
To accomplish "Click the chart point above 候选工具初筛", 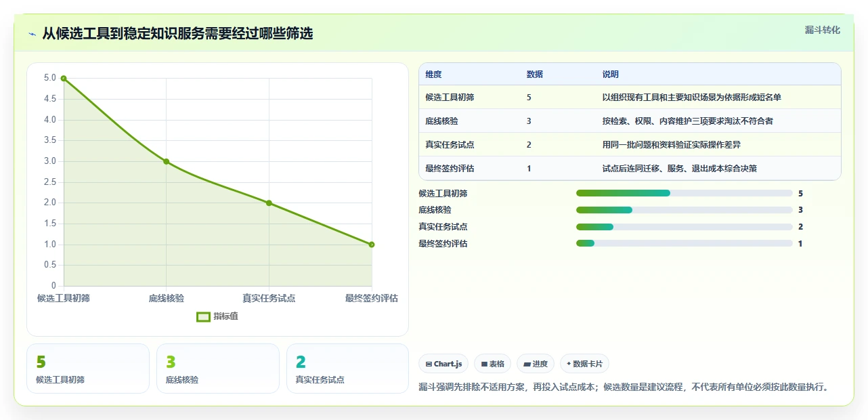I will pyautogui.click(x=64, y=79).
